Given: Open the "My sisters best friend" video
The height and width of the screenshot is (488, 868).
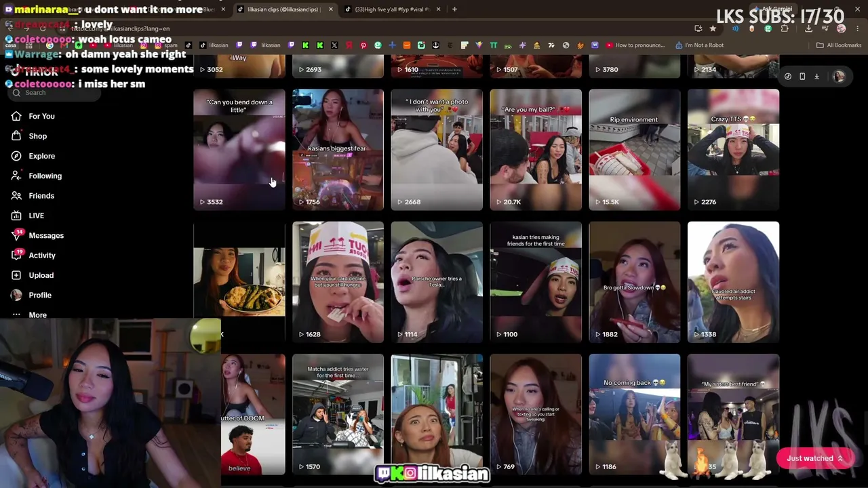Looking at the screenshot, I should 733,415.
